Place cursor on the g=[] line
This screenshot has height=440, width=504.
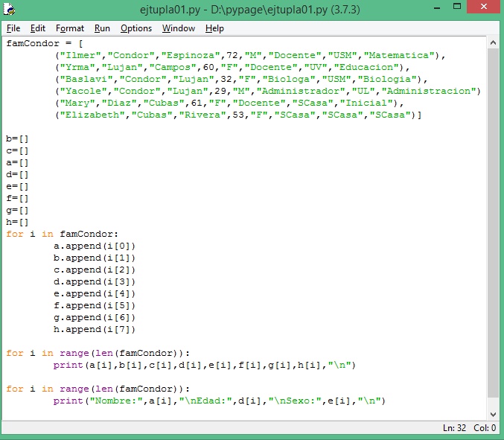[x=17, y=210]
